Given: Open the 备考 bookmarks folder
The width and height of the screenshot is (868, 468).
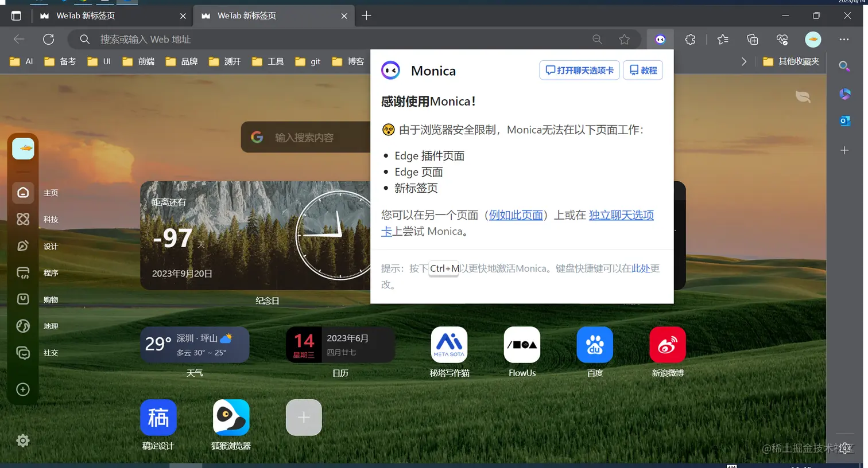Looking at the screenshot, I should 60,61.
